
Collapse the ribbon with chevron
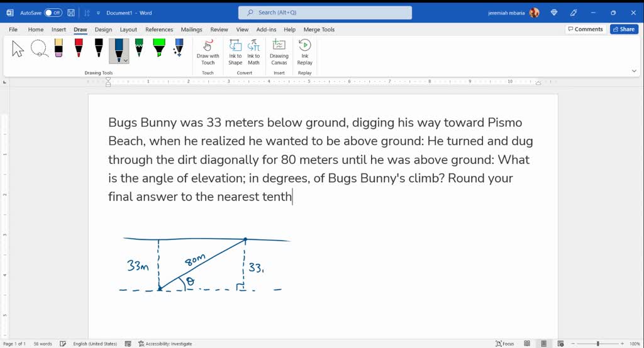(x=634, y=71)
